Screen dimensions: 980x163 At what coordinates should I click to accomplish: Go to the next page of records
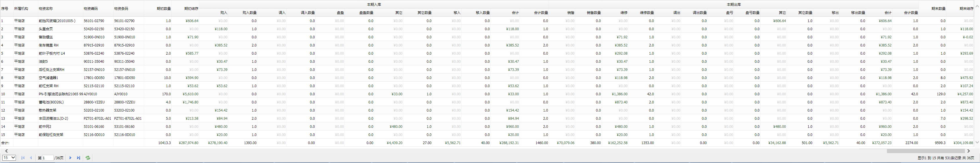coord(70,158)
